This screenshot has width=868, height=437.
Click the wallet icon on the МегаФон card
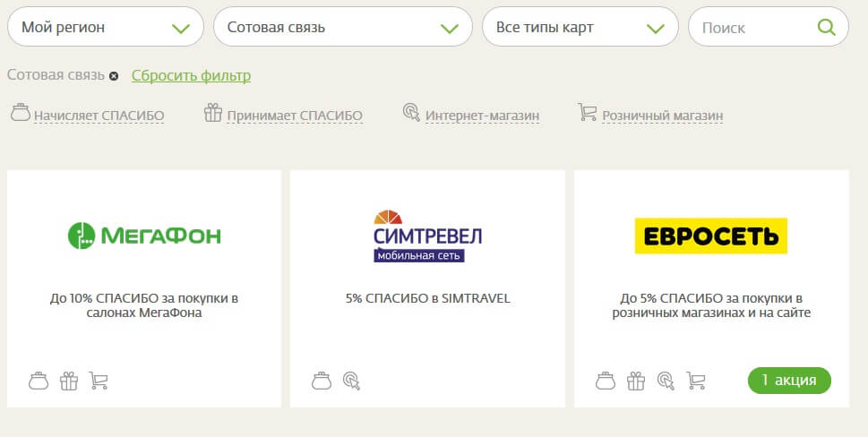[39, 381]
